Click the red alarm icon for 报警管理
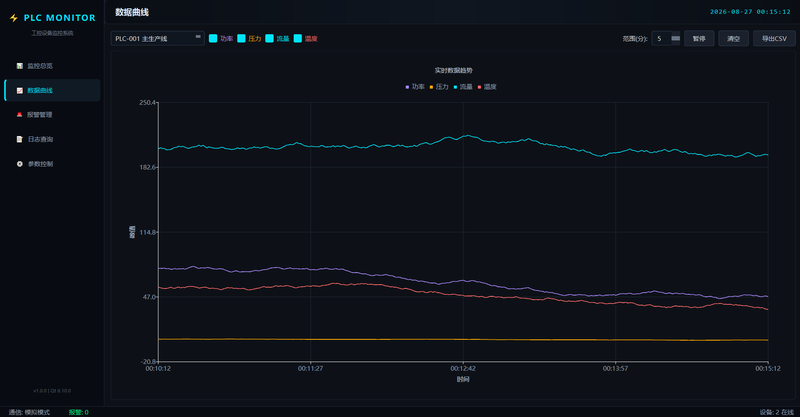800x417 pixels. (x=19, y=115)
